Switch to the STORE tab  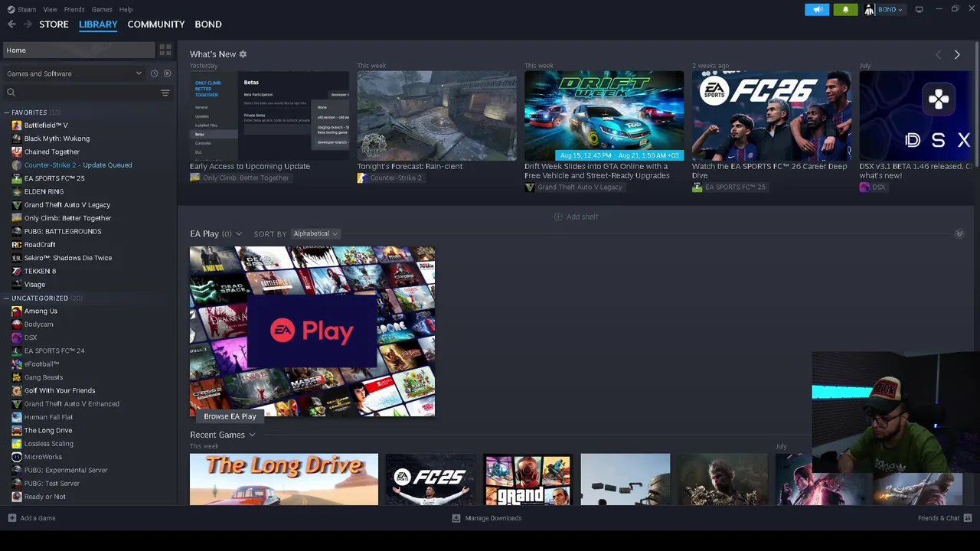tap(54, 24)
